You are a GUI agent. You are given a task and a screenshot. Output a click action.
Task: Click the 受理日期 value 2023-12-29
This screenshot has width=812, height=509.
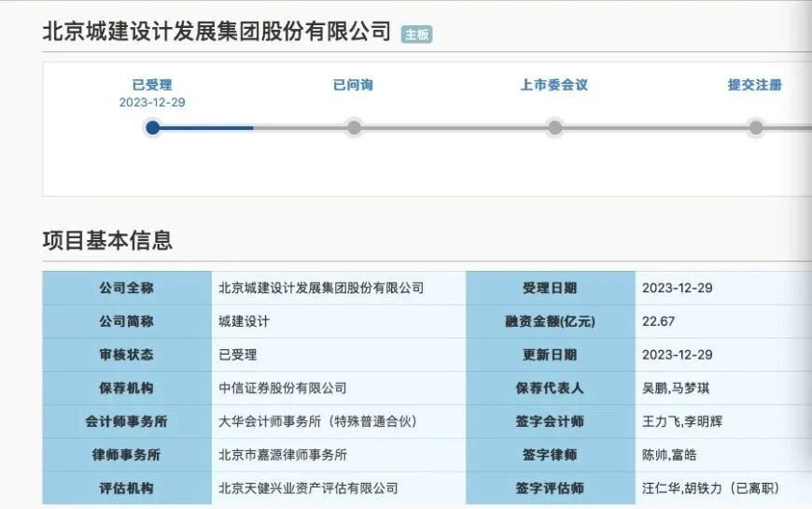coord(678,288)
